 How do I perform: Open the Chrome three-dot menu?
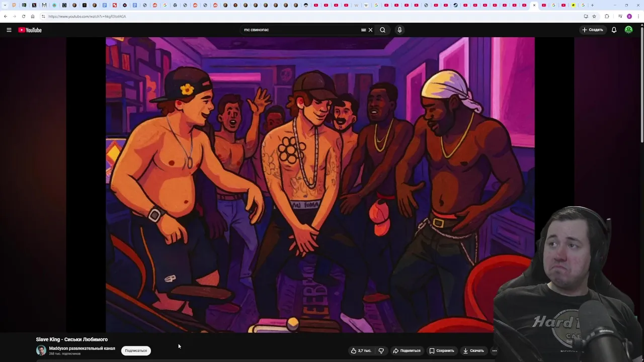[x=638, y=16]
